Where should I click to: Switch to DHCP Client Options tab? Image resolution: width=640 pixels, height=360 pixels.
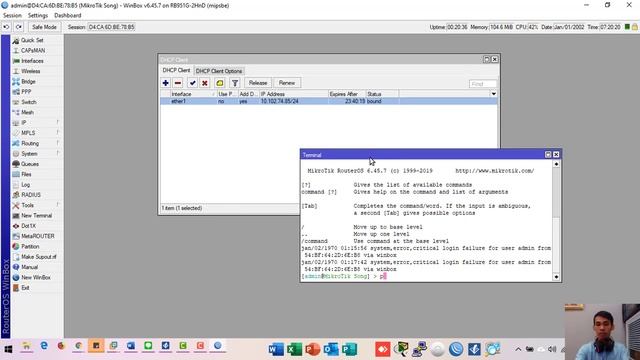click(219, 71)
